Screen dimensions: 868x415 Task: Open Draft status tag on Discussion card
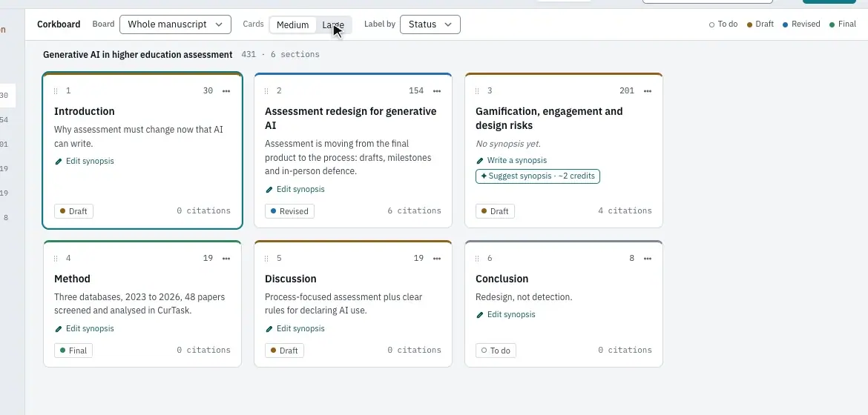[285, 351]
